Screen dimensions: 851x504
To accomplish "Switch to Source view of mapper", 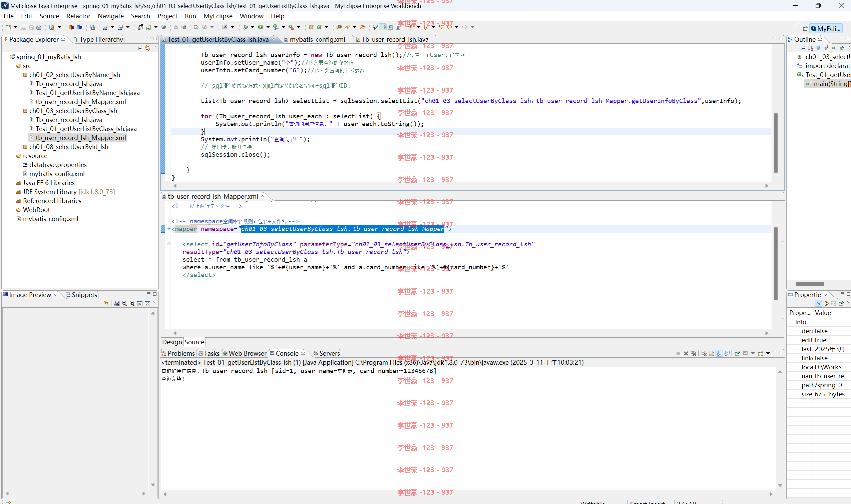I will pyautogui.click(x=194, y=342).
